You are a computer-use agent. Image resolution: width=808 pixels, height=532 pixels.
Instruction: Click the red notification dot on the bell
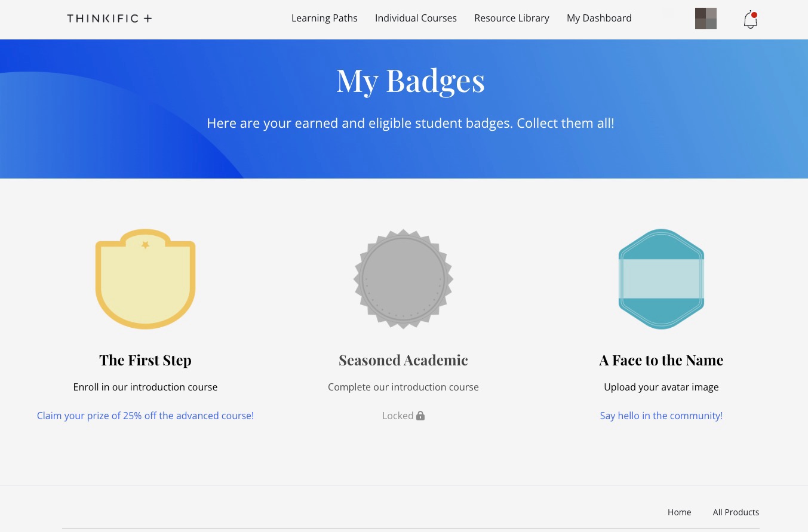coord(754,15)
